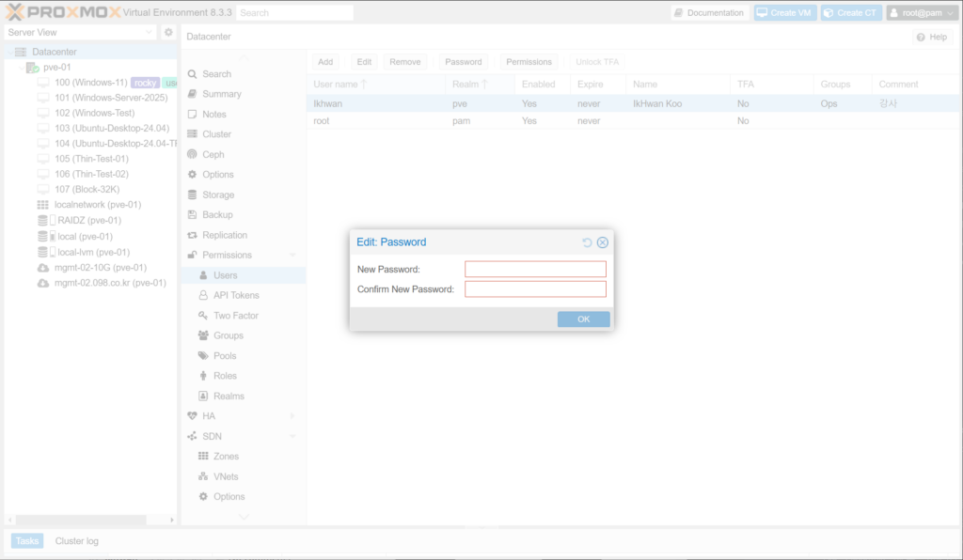The height and width of the screenshot is (560, 963).
Task: Expand the HA section
Action: click(x=292, y=416)
